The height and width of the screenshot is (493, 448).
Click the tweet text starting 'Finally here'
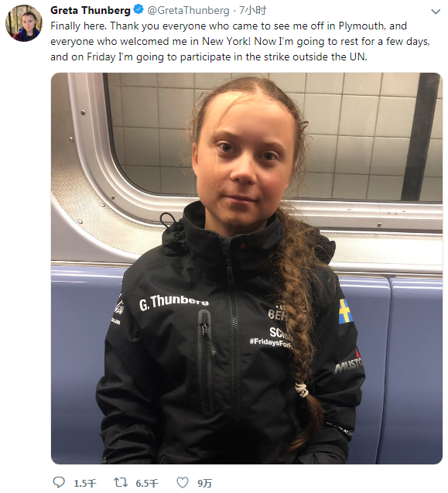240,41
